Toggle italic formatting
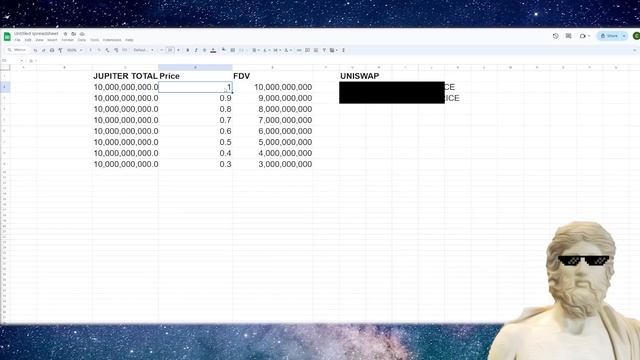The height and width of the screenshot is (360, 640). click(196, 50)
